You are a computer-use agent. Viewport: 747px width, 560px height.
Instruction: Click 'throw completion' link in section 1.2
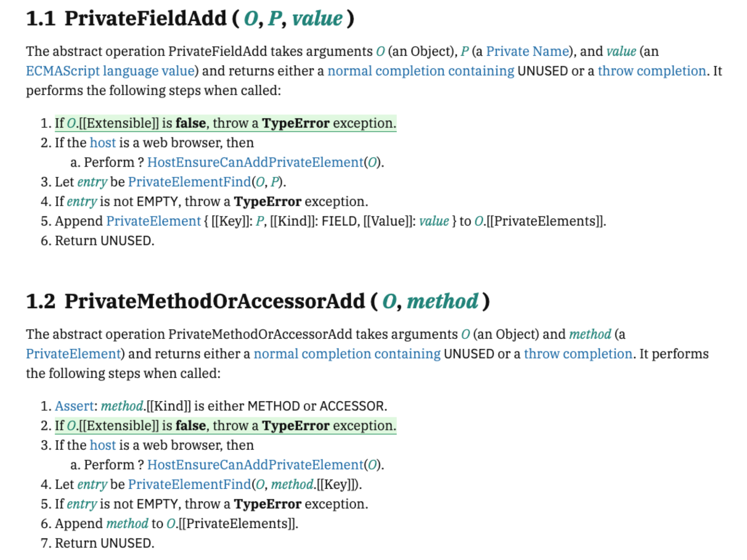click(578, 354)
